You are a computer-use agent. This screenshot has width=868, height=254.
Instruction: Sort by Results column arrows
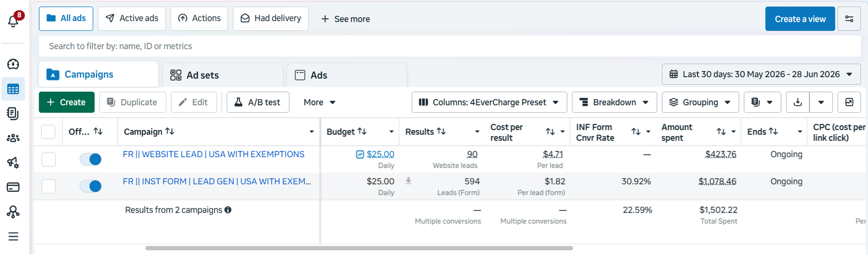(x=441, y=131)
